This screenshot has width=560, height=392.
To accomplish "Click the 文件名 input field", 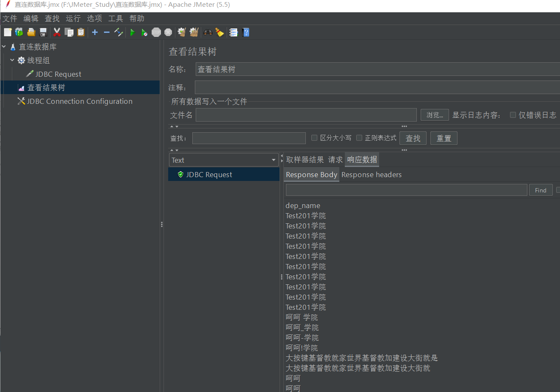I will point(306,115).
